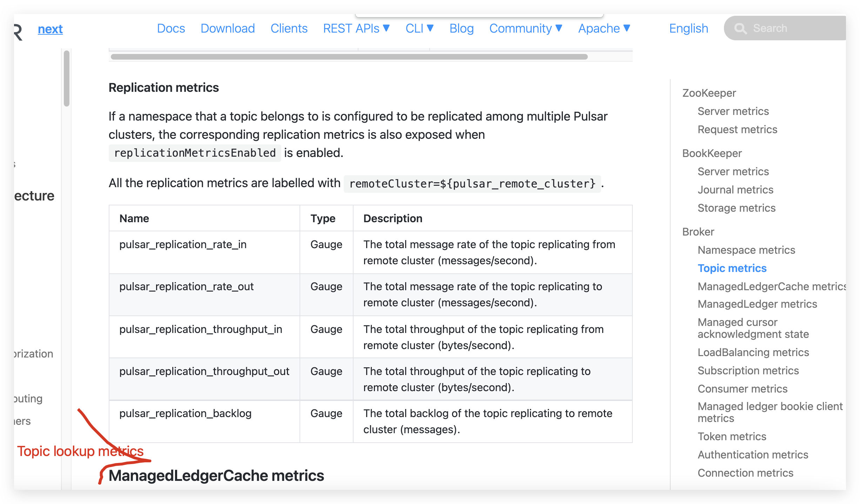Click the Pulsar logo in the header
The width and height of the screenshot is (860, 504).
tap(18, 32)
